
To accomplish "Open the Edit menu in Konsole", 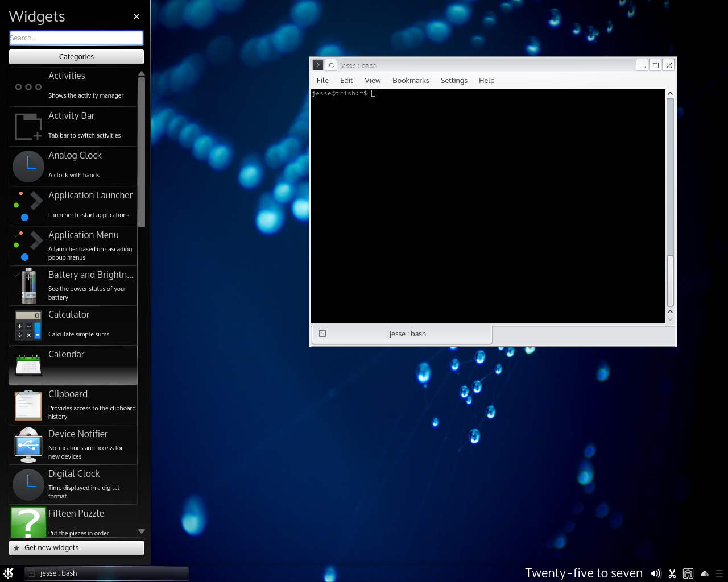I will (346, 81).
